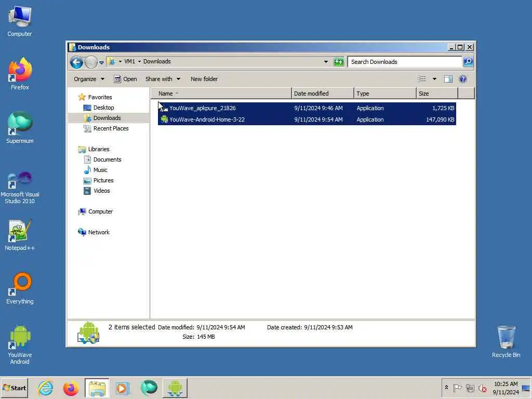Viewport: 532px width, 399px height.
Task: Click the YouWave Android taskbar button
Action: (175, 388)
